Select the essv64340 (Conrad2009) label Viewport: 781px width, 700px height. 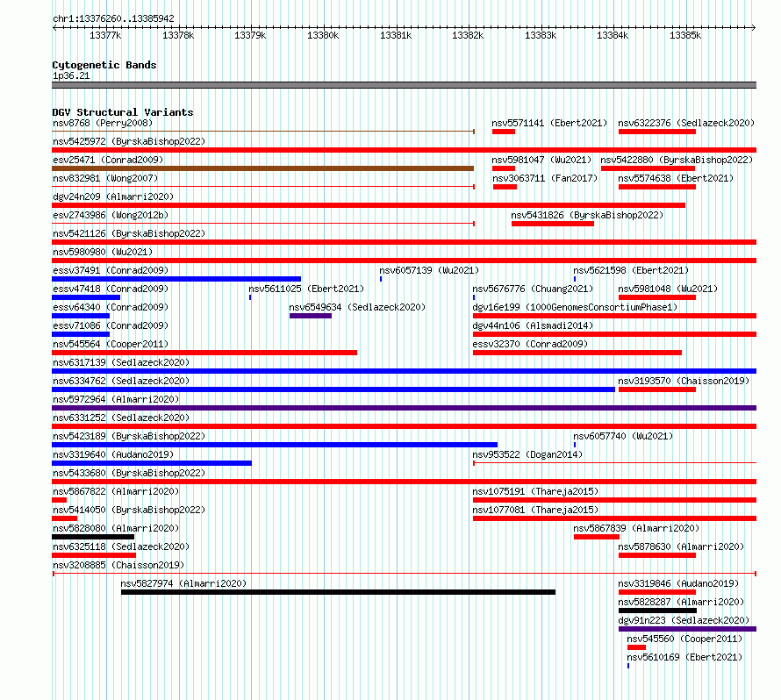point(111,307)
